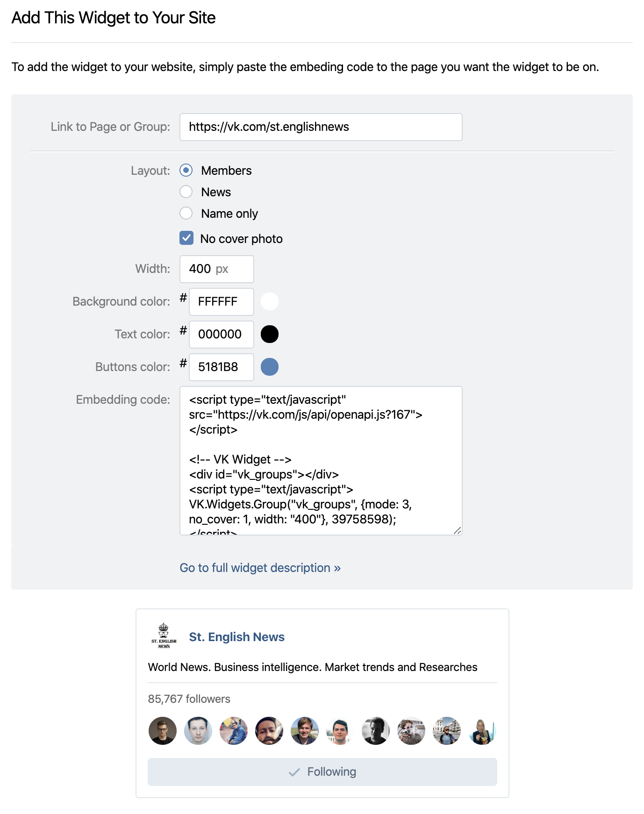Screen dimensions: 644x814
Task: Click the St. English News group logo
Action: pyautogui.click(x=164, y=636)
